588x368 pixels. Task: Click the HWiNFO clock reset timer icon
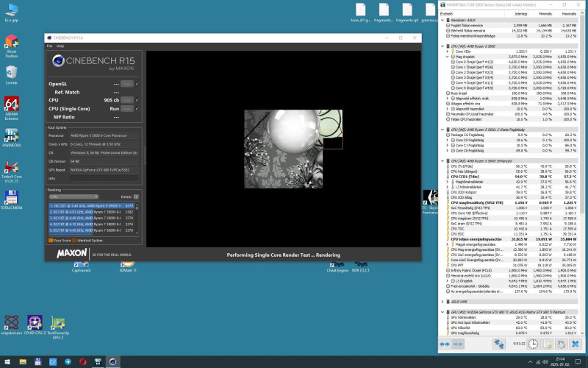[x=533, y=344]
